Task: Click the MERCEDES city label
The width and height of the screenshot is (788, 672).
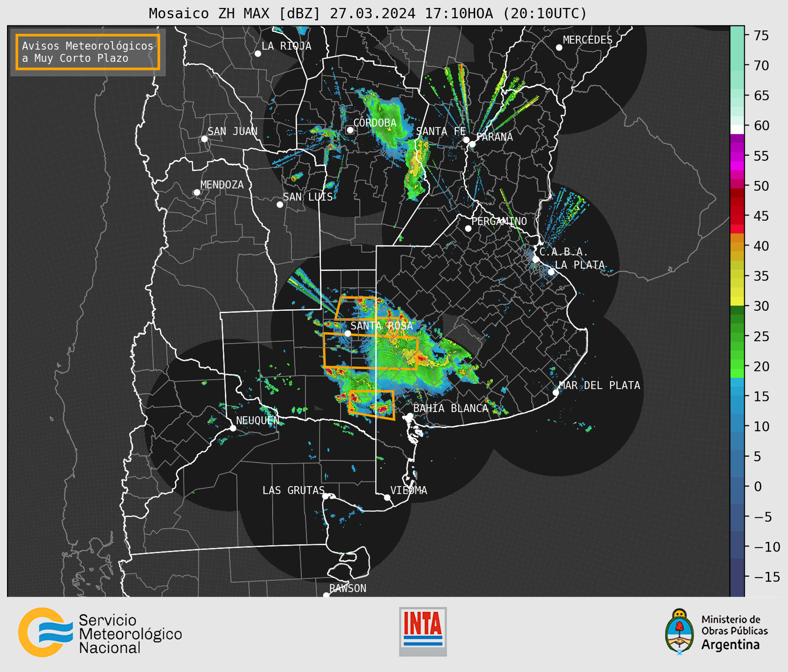Action: [x=588, y=40]
